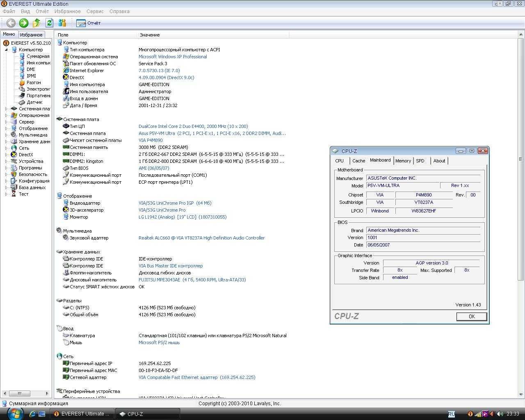Select the Memory tab in CPU-Z

pos(403,161)
